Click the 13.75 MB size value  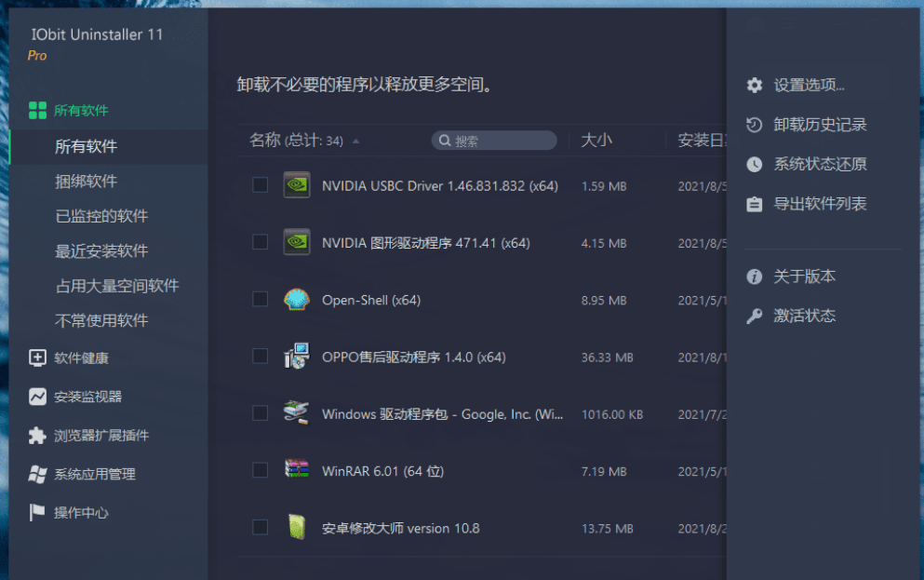[608, 529]
